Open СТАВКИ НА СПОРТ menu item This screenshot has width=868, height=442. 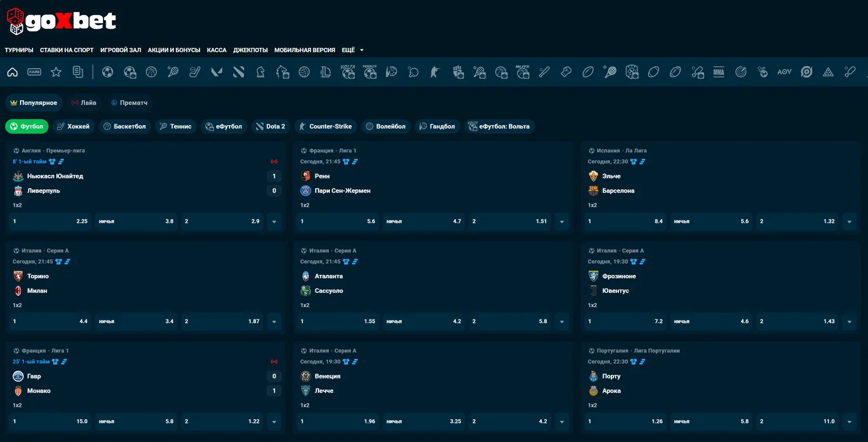(67, 50)
